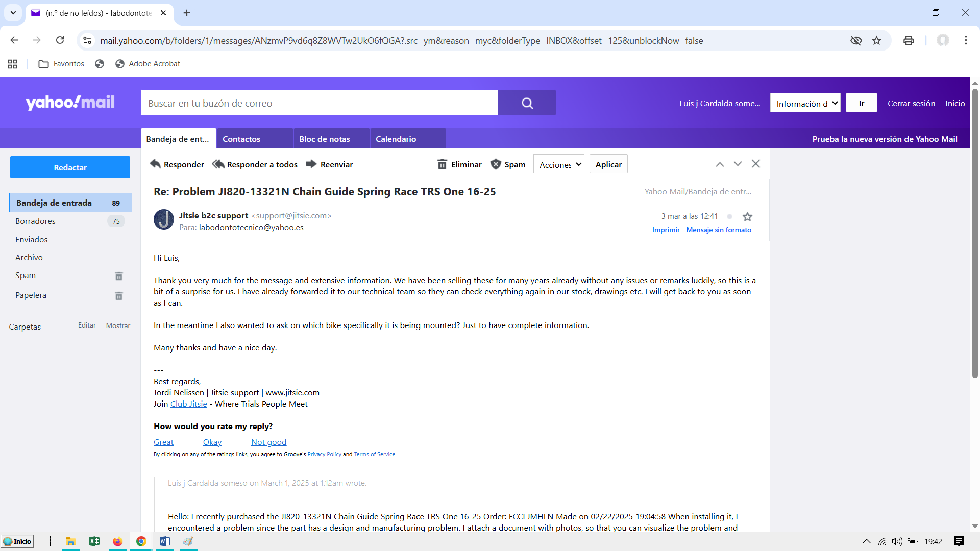Open the Papelera folder
Screen dimensions: 980x551
coord(31,295)
